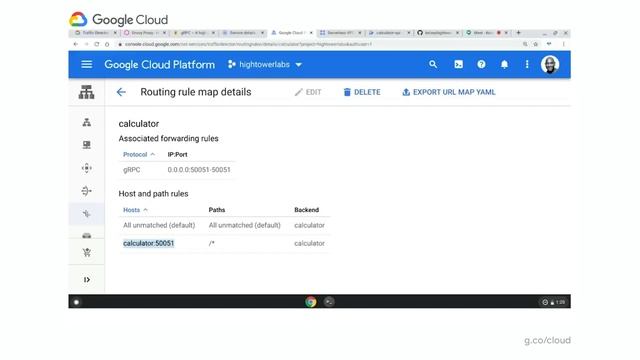Click EXPORT URL MAP YAML
This screenshot has height=360, width=640.
(x=449, y=92)
